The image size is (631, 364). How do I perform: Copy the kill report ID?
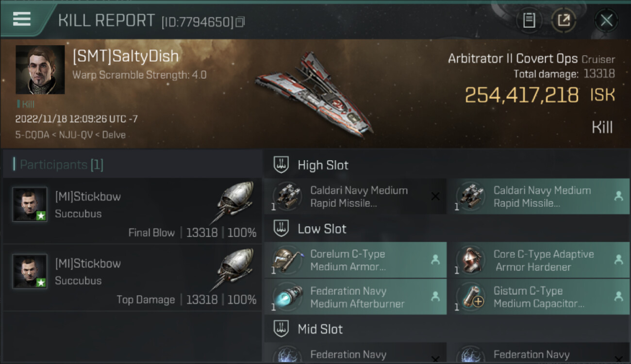click(241, 22)
